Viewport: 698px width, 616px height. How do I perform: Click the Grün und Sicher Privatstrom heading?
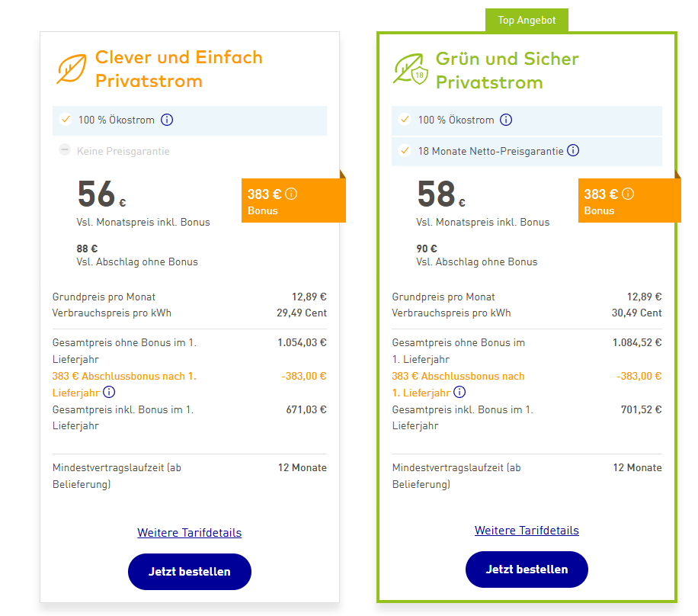(x=507, y=70)
